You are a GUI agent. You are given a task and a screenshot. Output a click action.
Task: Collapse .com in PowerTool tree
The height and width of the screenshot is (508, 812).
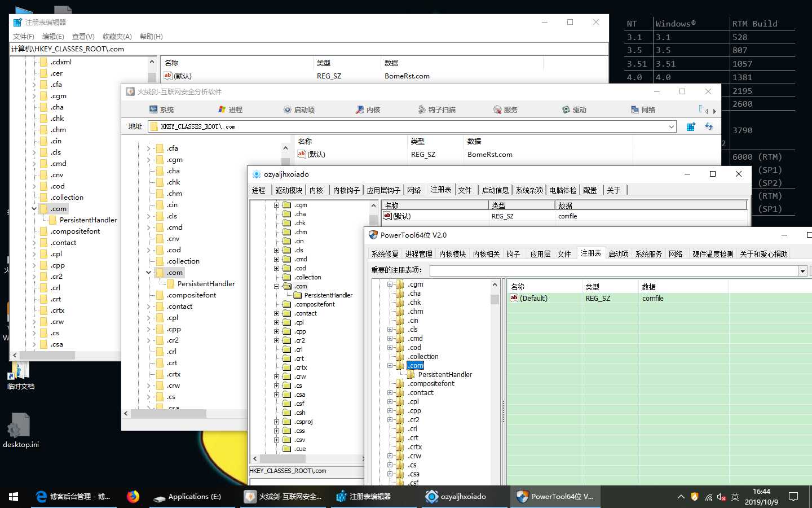click(x=390, y=366)
